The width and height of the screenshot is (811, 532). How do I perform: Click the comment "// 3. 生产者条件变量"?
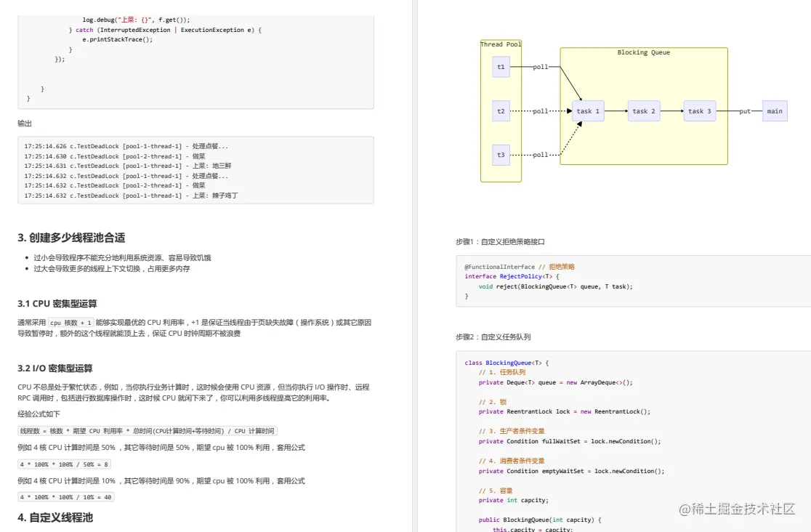pos(512,431)
